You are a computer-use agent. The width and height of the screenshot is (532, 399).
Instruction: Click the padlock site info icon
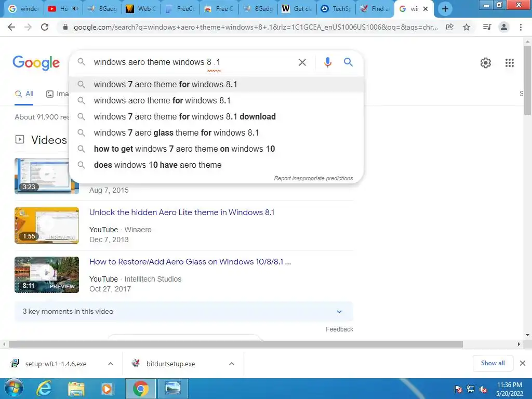pos(65,27)
